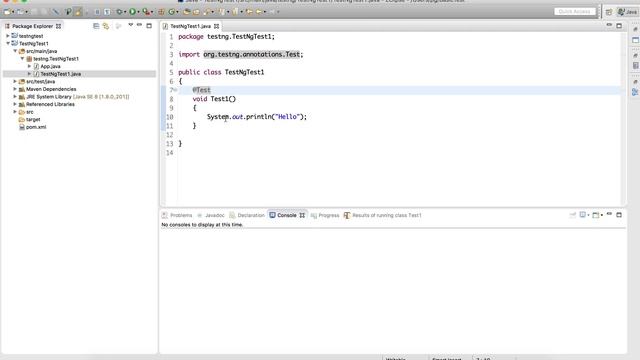Click Display Selected Console icon
The height and width of the screenshot is (360, 640).
(582, 215)
